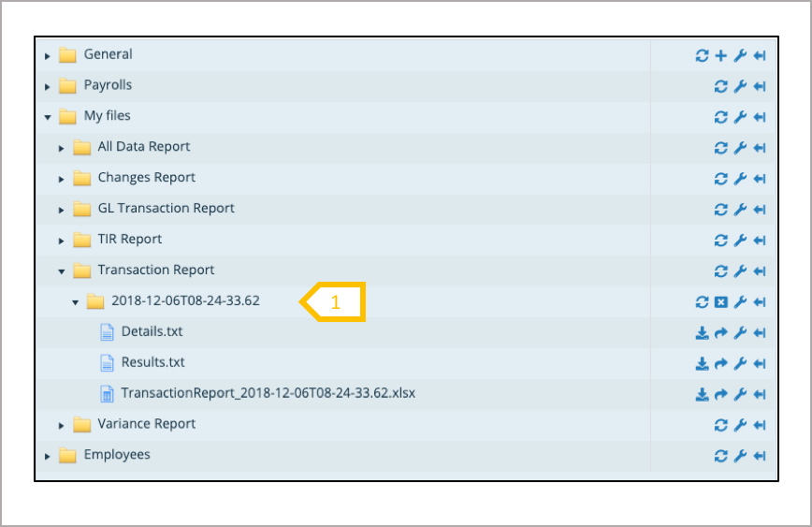Screen dimensions: 812x527
Task: Download TransactionReport xlsx file
Action: point(702,395)
